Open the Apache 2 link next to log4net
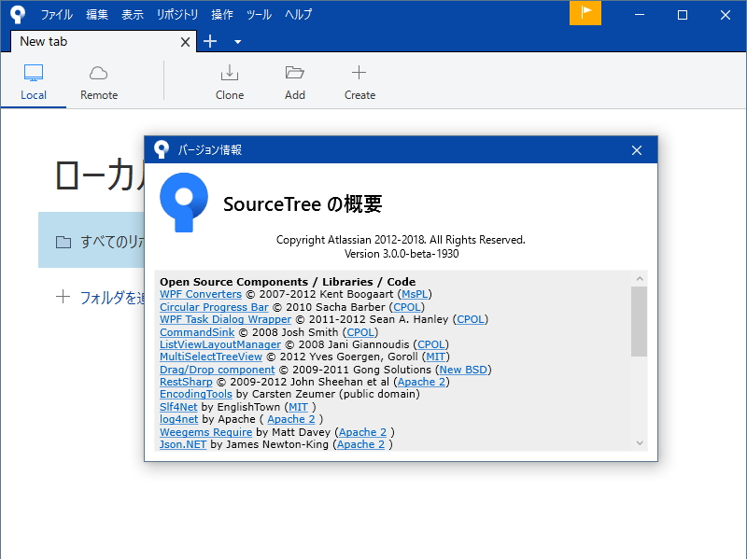The height and width of the screenshot is (560, 747). coord(290,419)
